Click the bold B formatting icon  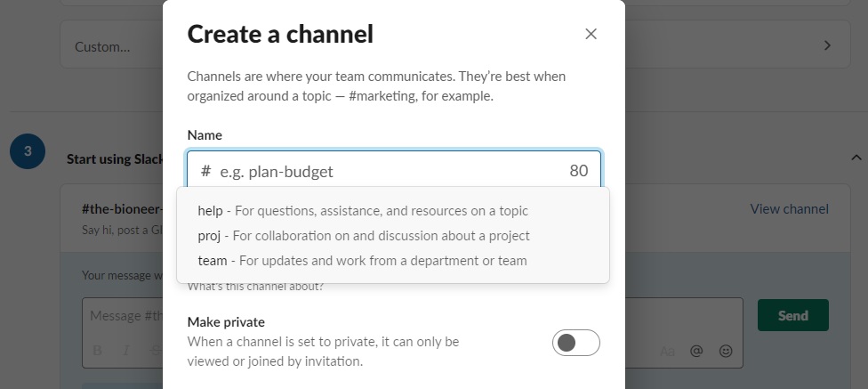point(98,351)
